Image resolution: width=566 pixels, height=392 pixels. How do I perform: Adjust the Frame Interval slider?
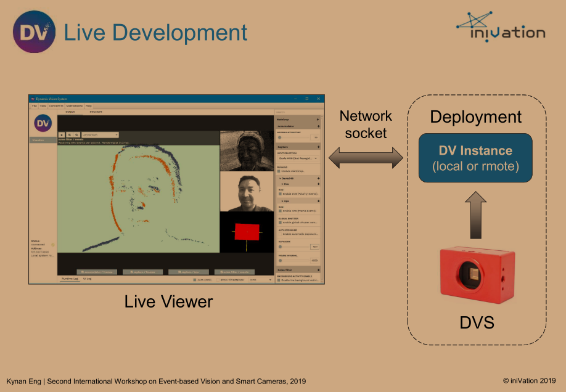pyautogui.click(x=294, y=261)
